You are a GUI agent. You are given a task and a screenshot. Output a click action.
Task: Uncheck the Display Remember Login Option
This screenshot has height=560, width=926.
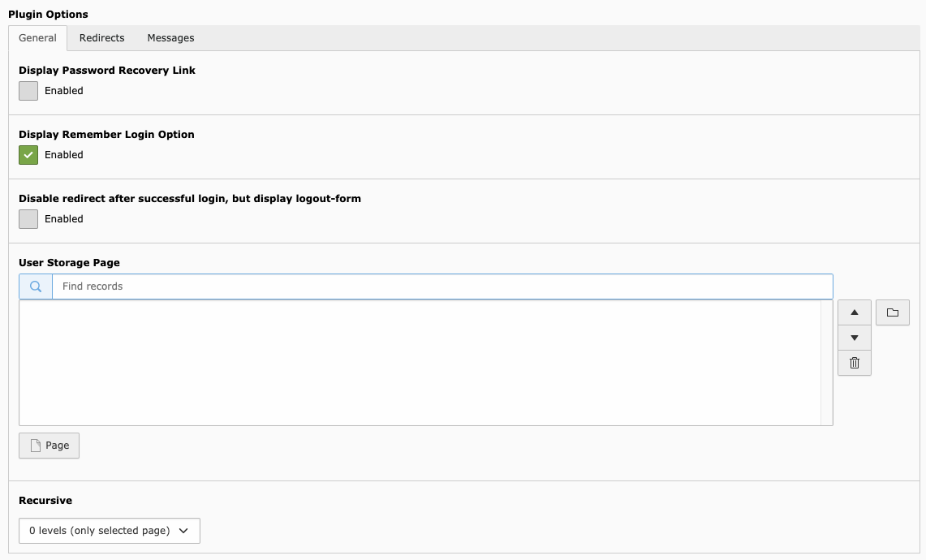28,154
